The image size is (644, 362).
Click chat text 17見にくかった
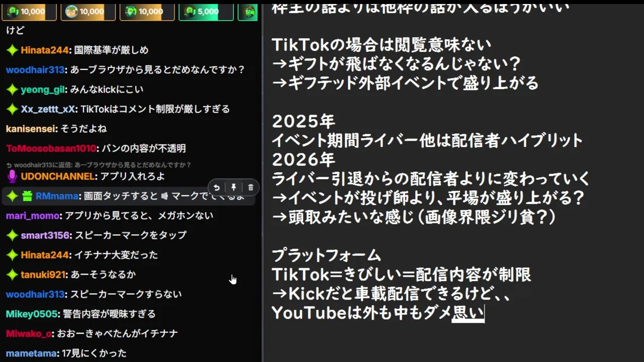(x=94, y=353)
